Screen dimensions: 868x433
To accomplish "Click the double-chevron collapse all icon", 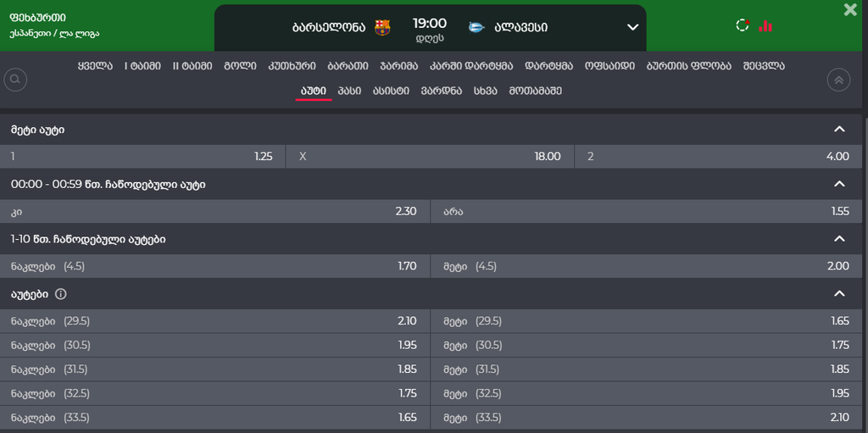I will coord(838,80).
